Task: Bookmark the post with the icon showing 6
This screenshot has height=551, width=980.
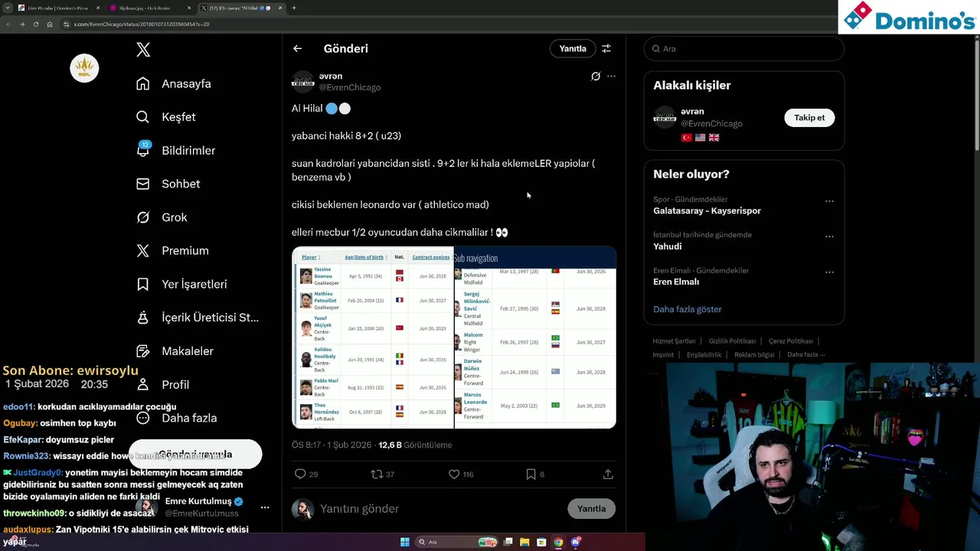Action: tap(531, 474)
